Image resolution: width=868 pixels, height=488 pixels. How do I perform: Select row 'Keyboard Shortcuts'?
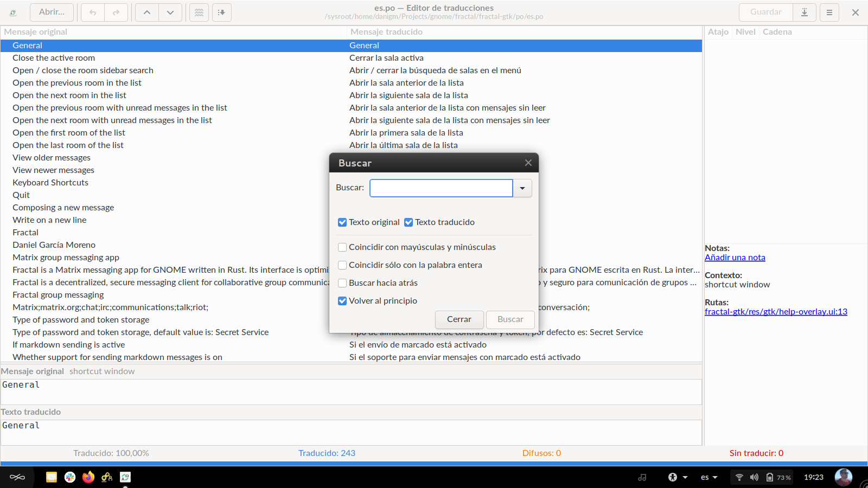(x=165, y=183)
